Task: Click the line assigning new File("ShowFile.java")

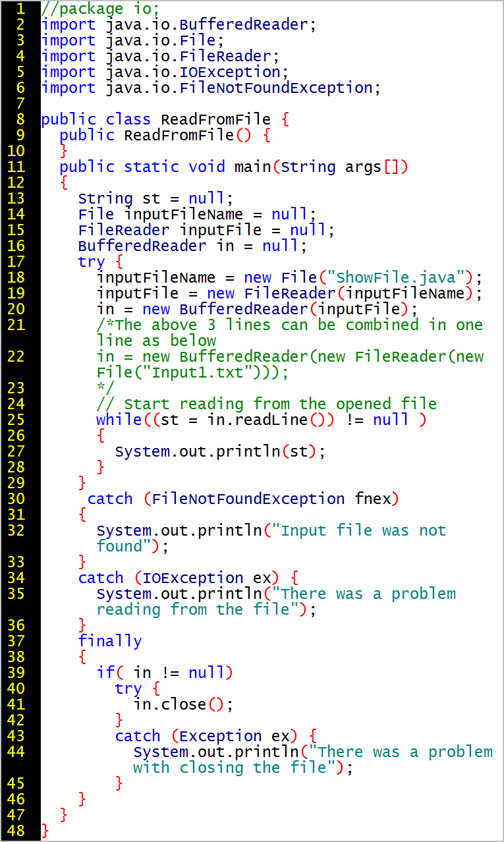Action: 289,278
